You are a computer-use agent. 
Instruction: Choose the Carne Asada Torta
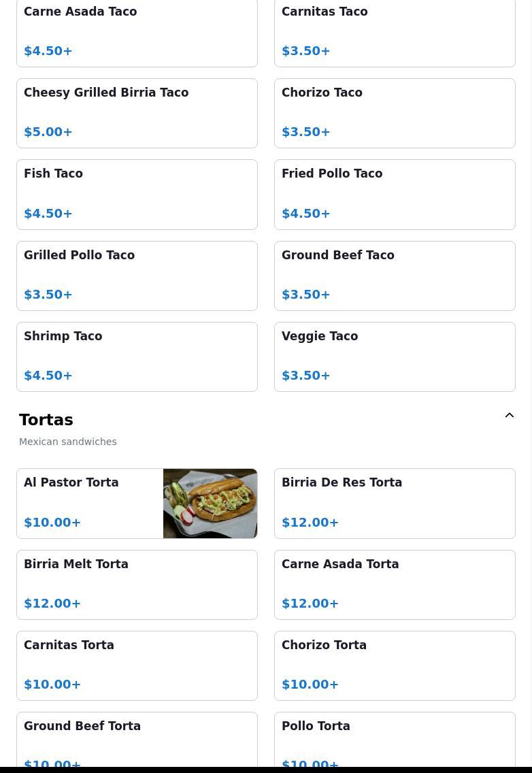pos(395,585)
